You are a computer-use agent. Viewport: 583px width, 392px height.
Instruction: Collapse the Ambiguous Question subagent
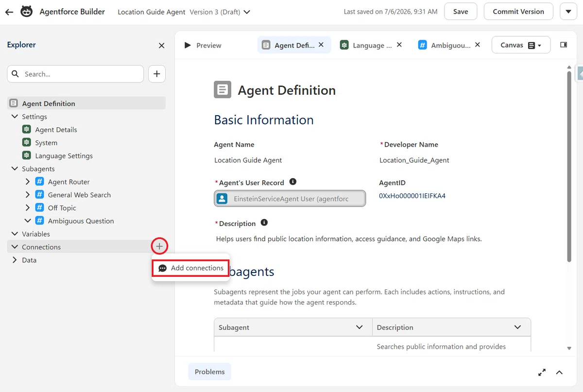(28, 221)
